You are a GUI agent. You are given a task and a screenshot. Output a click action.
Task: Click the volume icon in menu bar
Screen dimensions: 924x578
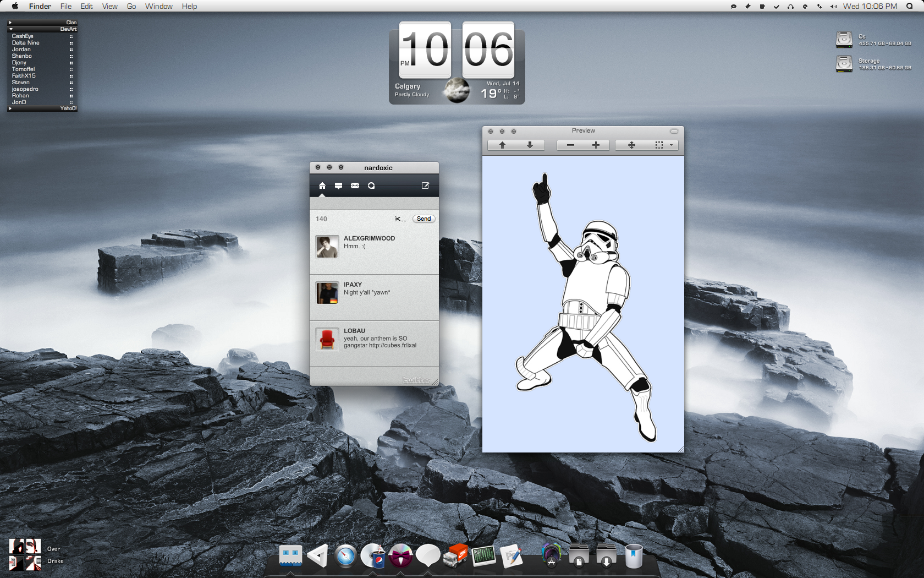[x=833, y=7]
